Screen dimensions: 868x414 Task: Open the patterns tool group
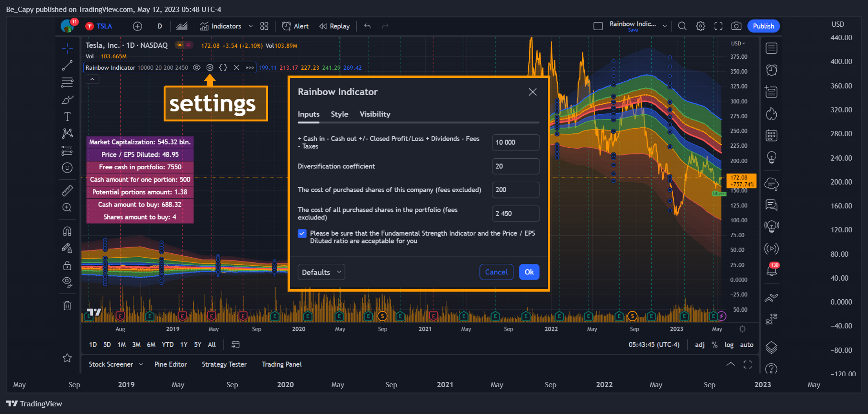[x=67, y=133]
